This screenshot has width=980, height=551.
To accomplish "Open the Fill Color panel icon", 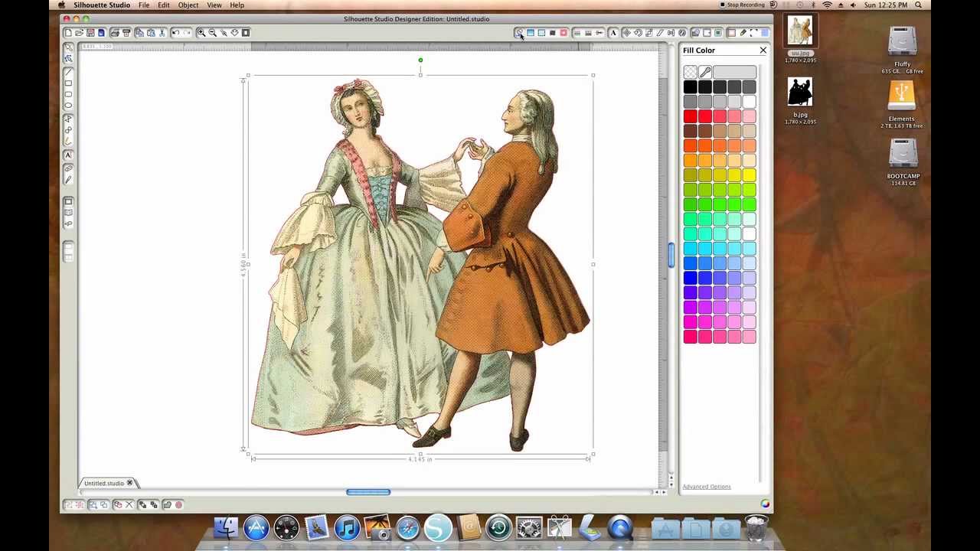I will [x=518, y=32].
